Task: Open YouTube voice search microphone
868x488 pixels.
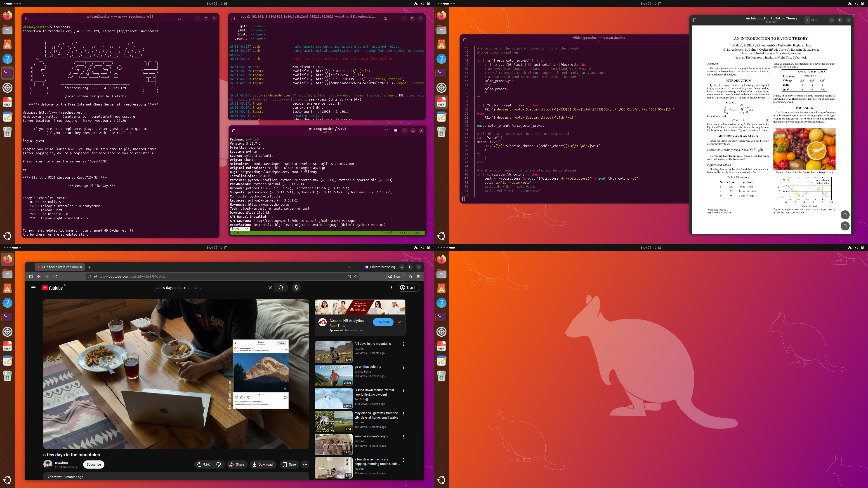Action: (x=296, y=288)
